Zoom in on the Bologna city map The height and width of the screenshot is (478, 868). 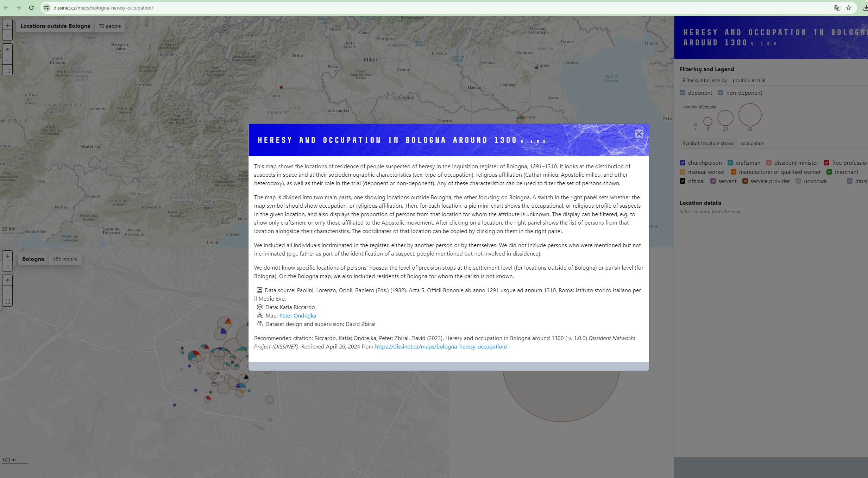(x=8, y=256)
